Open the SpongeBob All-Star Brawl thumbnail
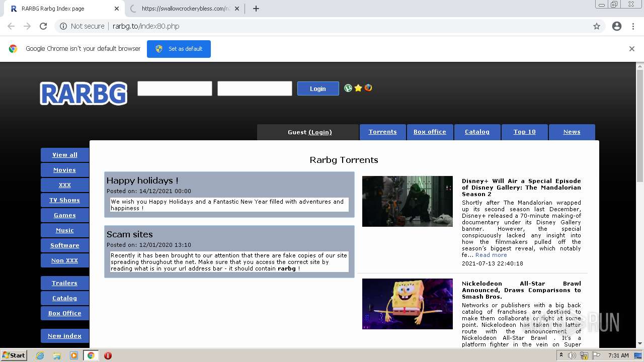 point(408,304)
